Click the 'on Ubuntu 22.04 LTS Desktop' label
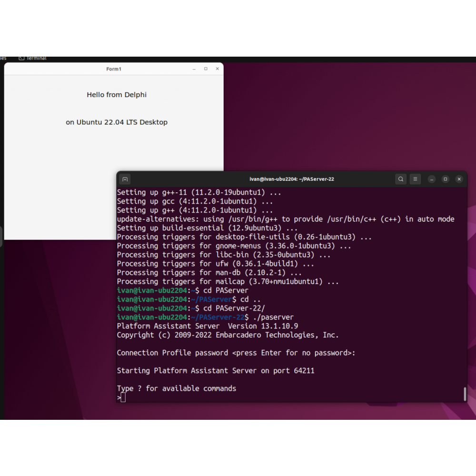476x476 pixels. pos(117,122)
